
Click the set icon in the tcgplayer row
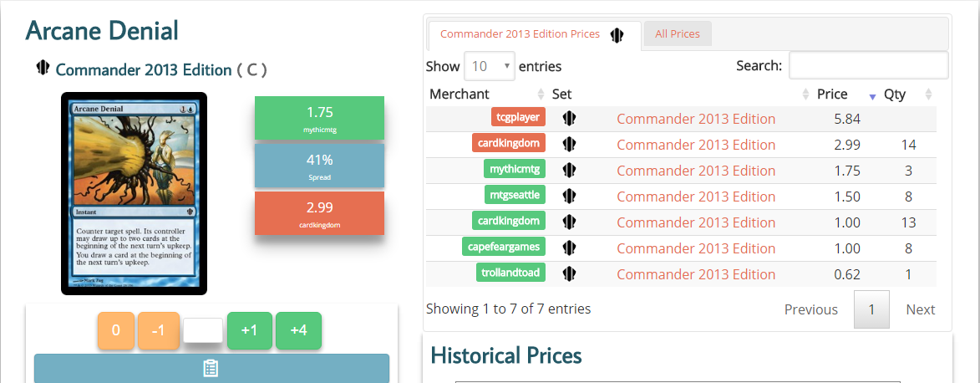coord(570,118)
